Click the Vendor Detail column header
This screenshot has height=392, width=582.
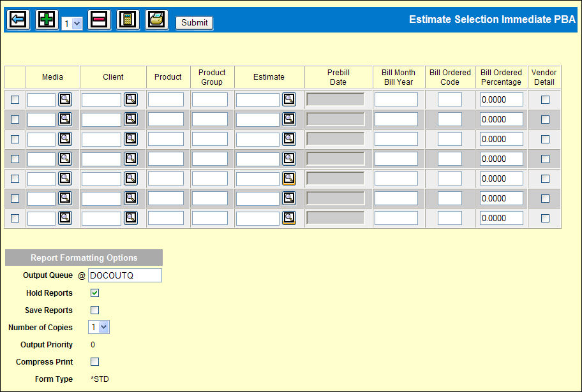click(x=544, y=77)
